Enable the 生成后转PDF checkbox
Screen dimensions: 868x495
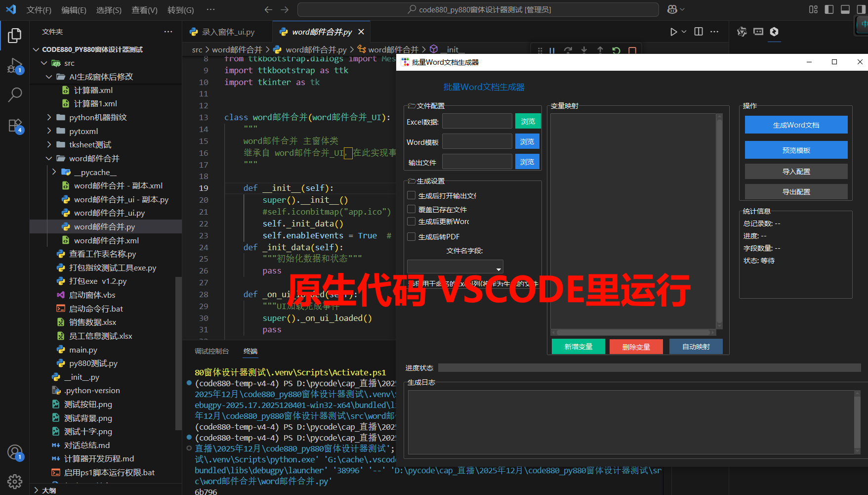[411, 236]
